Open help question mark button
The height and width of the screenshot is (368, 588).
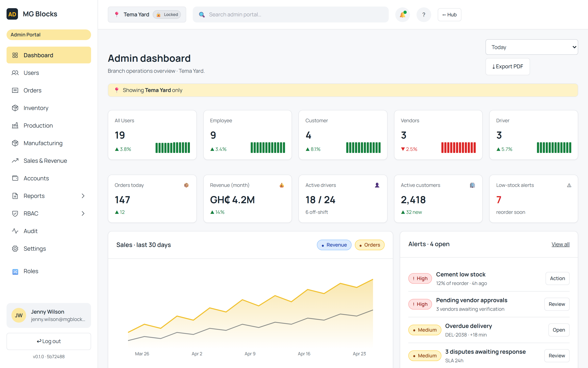click(424, 15)
